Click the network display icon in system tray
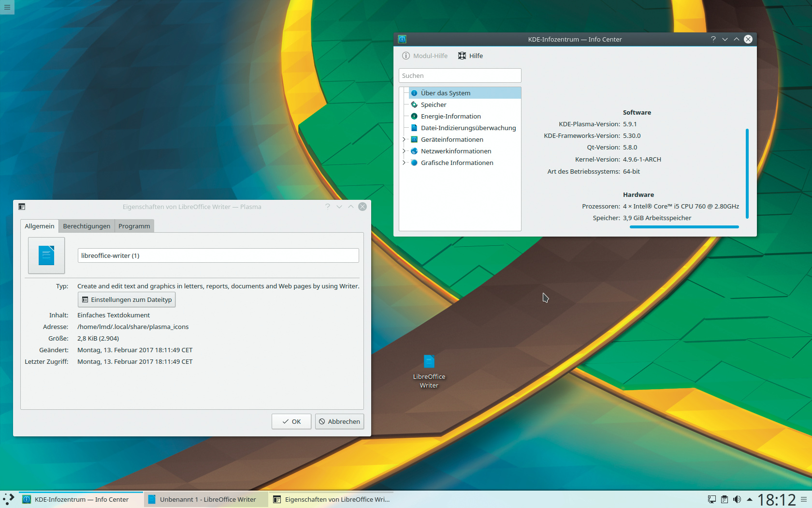812x508 pixels. [711, 499]
